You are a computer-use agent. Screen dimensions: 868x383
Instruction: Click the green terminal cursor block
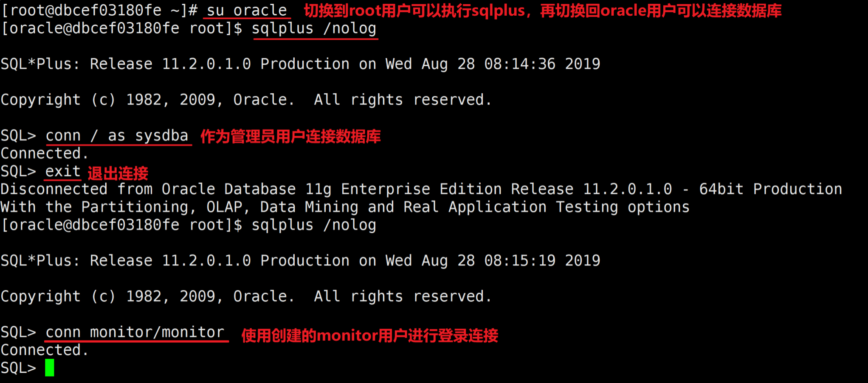(x=50, y=367)
